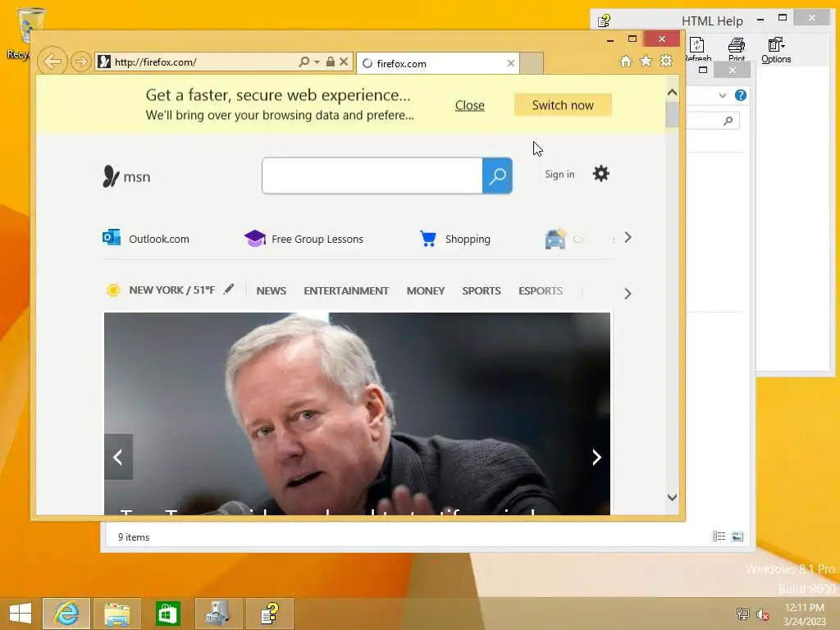This screenshot has height=630, width=840.
Task: Click Refresh in the HTML Help toolbar
Action: click(x=697, y=50)
